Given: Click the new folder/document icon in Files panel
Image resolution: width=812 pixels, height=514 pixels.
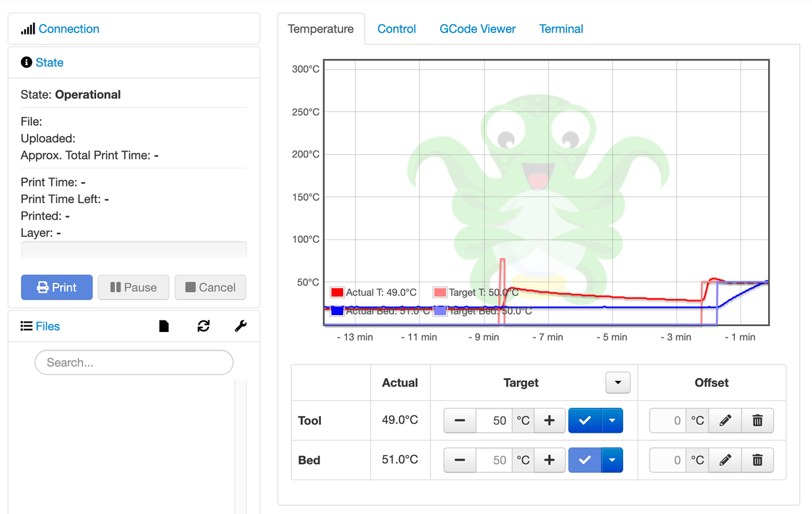Looking at the screenshot, I should [164, 325].
